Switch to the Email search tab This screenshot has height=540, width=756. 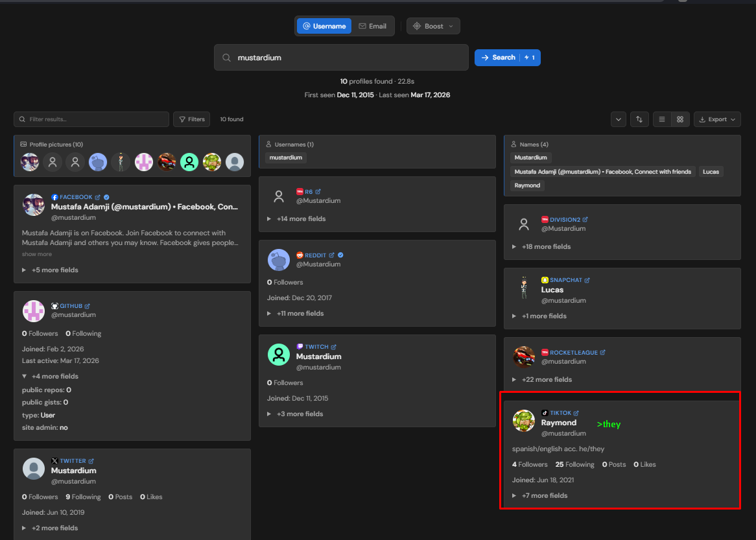373,26
